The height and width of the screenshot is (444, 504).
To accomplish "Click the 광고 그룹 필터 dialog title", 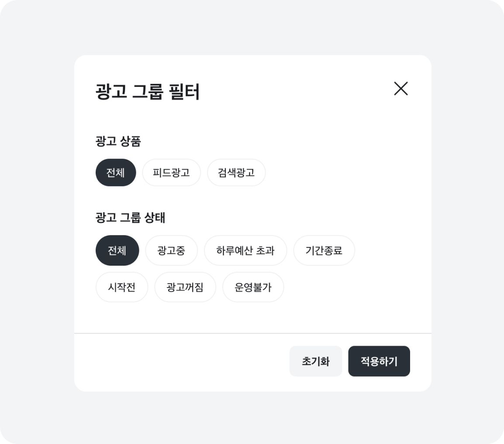I will click(148, 92).
